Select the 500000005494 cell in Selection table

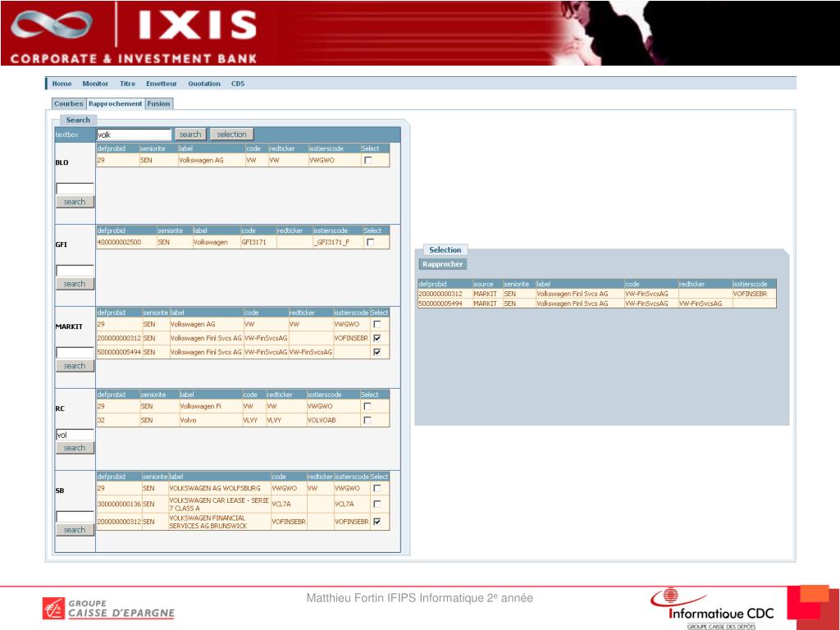coord(445,304)
